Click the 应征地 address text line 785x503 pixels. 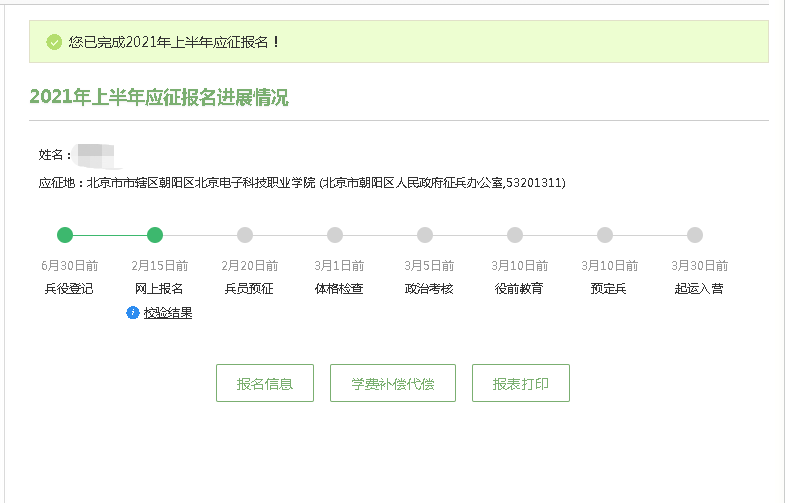pyautogui.click(x=302, y=183)
